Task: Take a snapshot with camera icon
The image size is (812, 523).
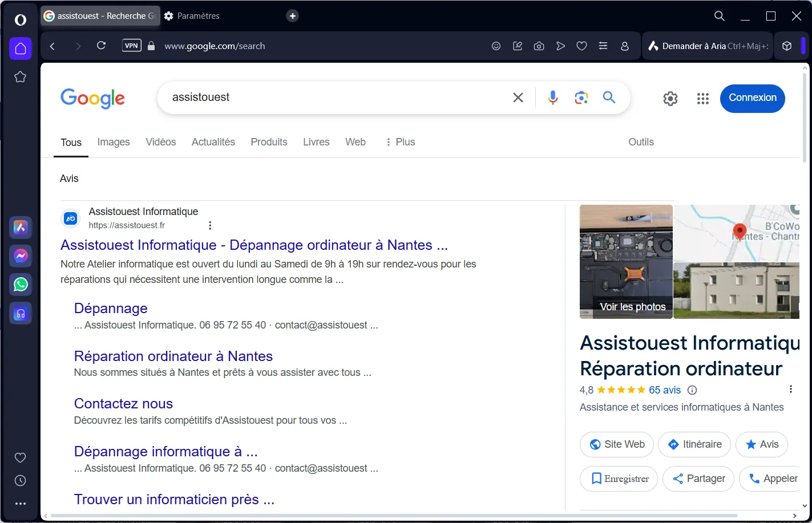Action: click(539, 46)
